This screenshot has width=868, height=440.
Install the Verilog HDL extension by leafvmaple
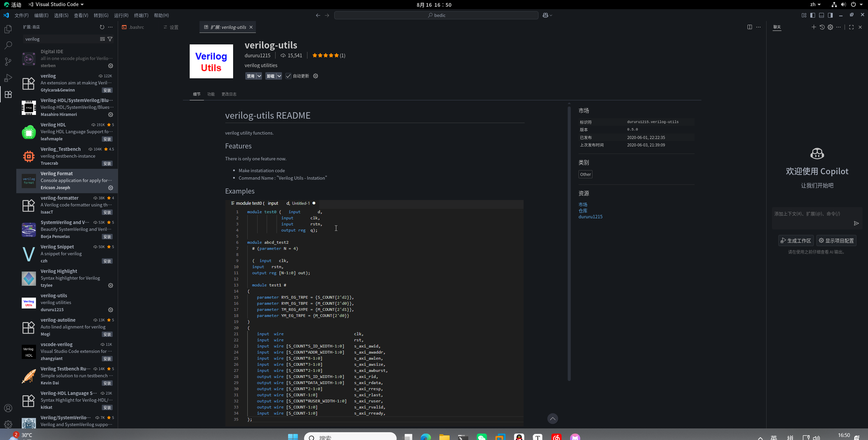[x=107, y=139]
